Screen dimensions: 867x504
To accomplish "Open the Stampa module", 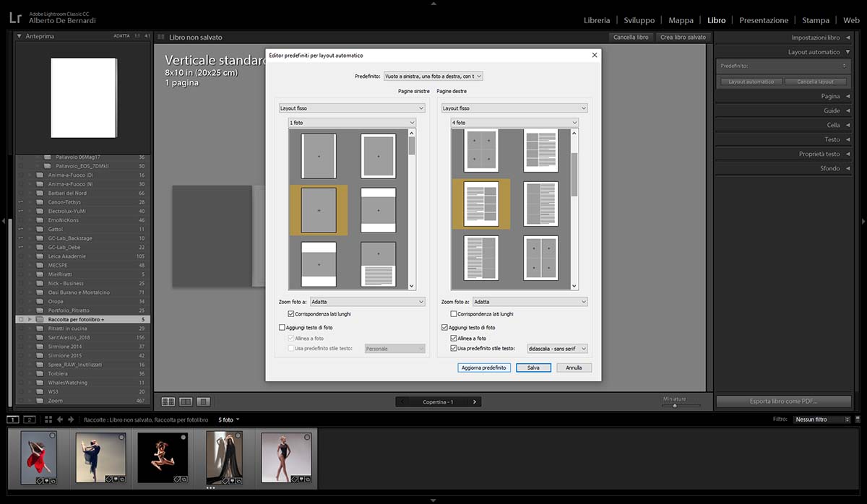I will pyautogui.click(x=815, y=20).
